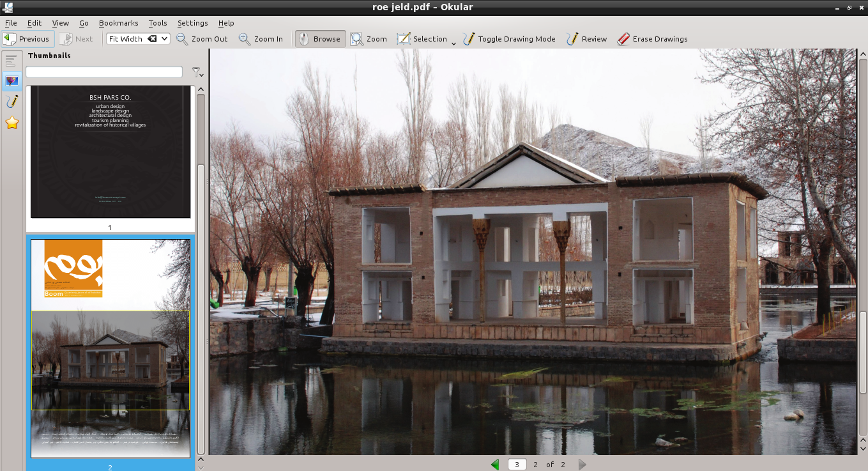Click the Zoom Out magnifier icon

tap(182, 39)
